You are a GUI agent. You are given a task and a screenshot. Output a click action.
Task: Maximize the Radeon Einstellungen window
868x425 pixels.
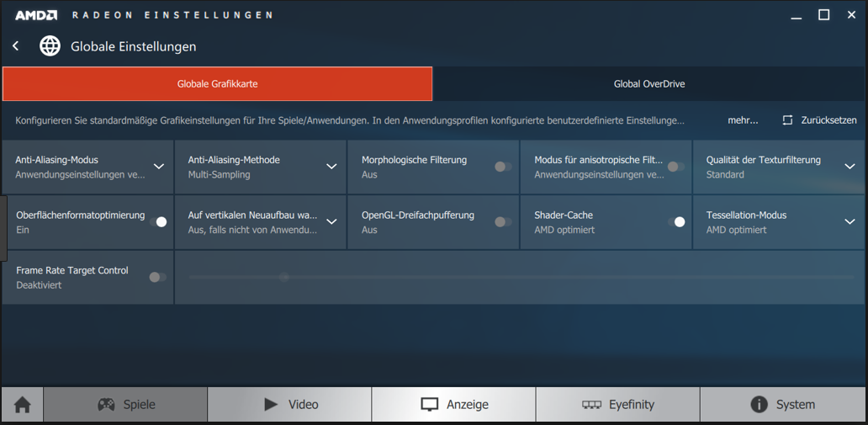[823, 15]
